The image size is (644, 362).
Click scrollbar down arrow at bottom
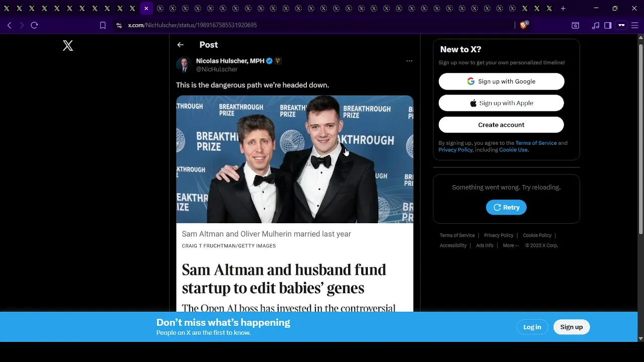640,338
